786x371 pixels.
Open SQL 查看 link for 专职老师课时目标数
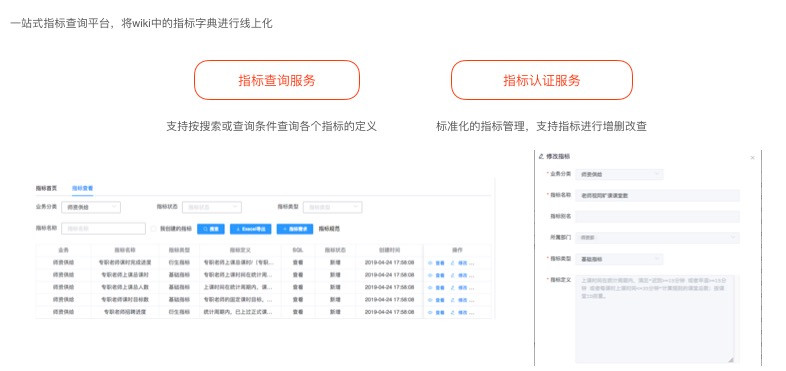298,299
